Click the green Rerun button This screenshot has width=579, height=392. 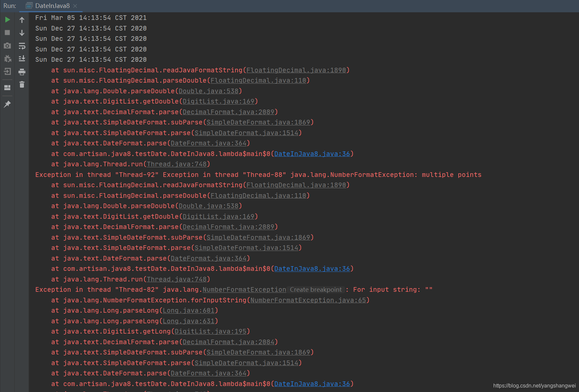(x=7, y=20)
